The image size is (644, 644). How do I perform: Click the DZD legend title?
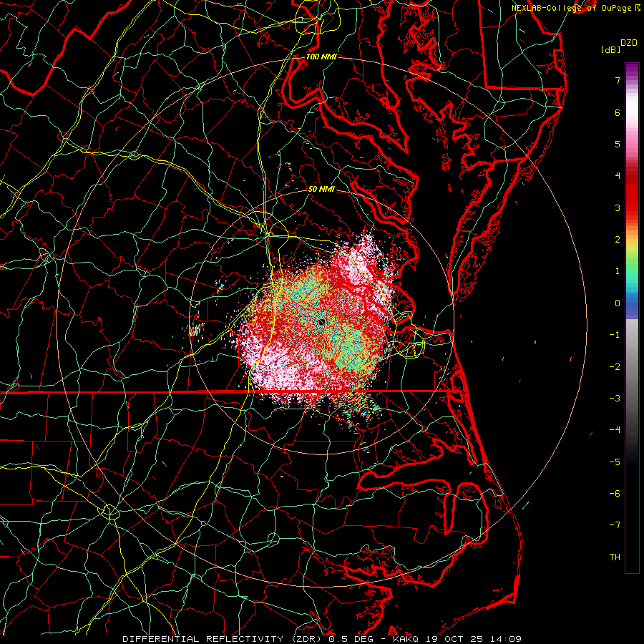tap(629, 43)
